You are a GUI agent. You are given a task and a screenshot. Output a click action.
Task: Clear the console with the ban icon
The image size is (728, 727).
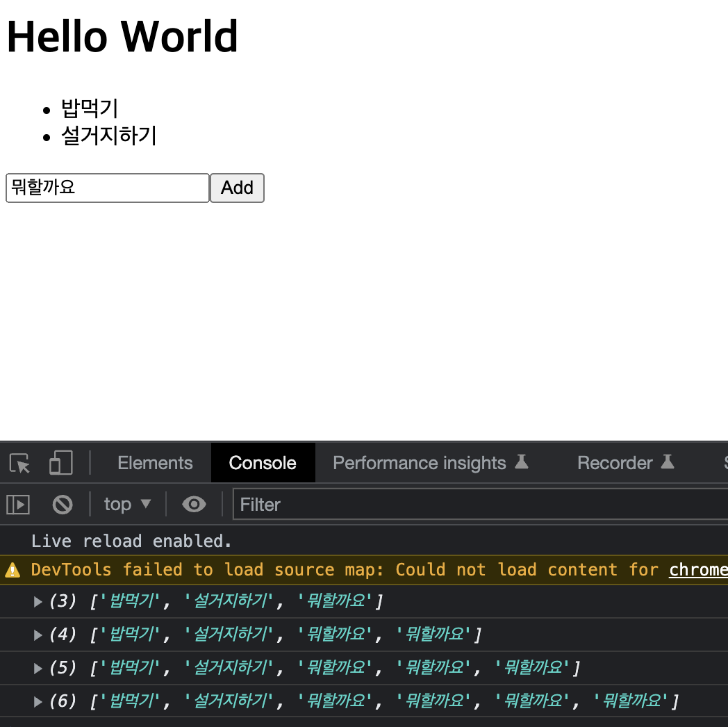click(63, 505)
